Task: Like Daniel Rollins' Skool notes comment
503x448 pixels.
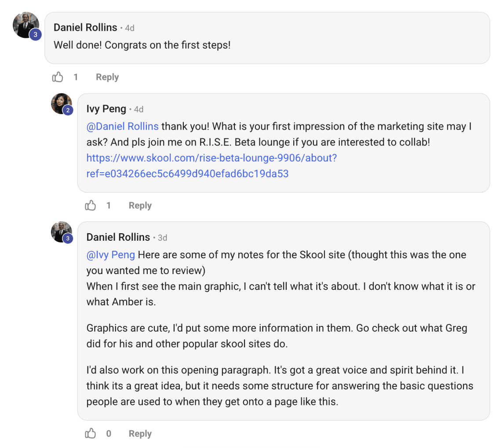Action: click(91, 433)
